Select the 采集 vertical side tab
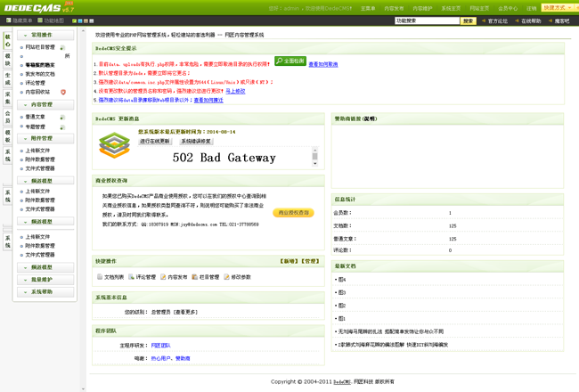The height and width of the screenshot is (392, 579). (8, 98)
